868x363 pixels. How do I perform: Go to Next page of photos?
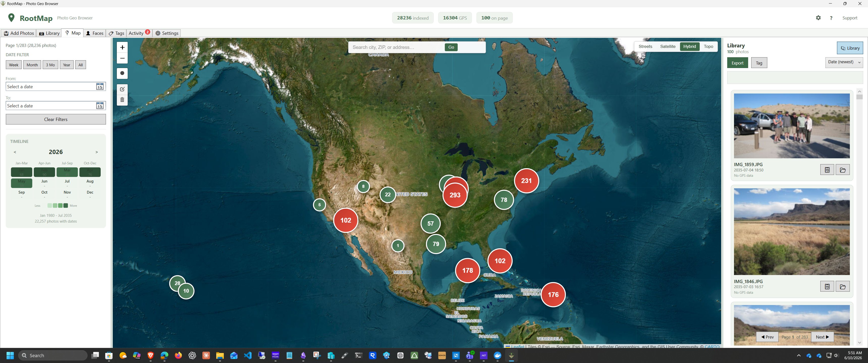click(x=822, y=337)
